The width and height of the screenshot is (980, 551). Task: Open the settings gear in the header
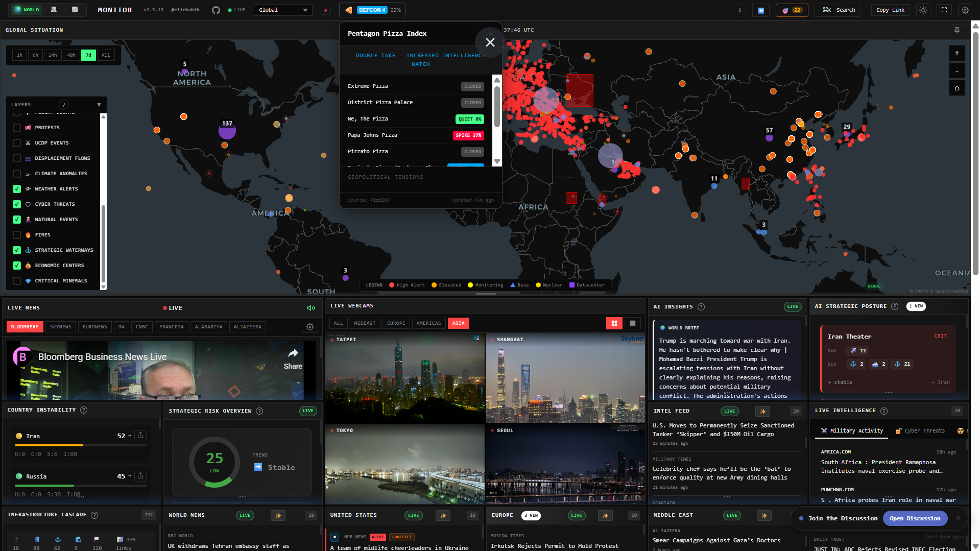[x=965, y=10]
